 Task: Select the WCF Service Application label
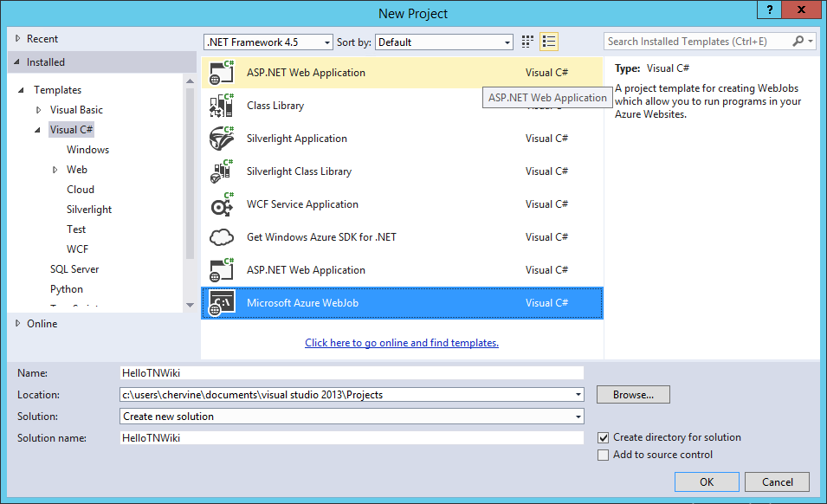point(302,204)
